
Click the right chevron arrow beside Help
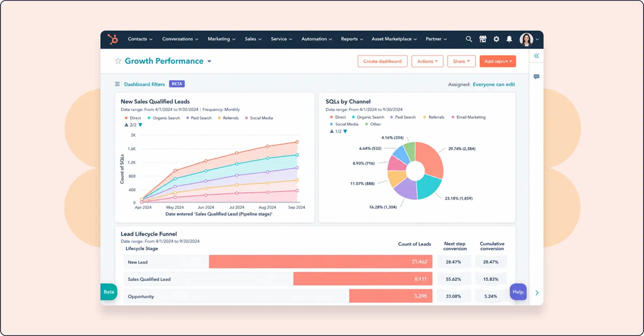click(537, 293)
